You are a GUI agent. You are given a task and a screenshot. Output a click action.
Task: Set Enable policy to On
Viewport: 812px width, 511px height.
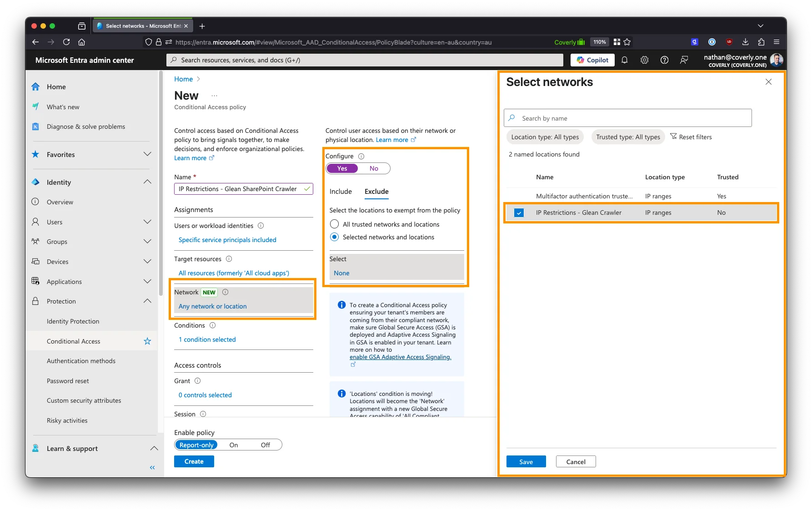[234, 445]
